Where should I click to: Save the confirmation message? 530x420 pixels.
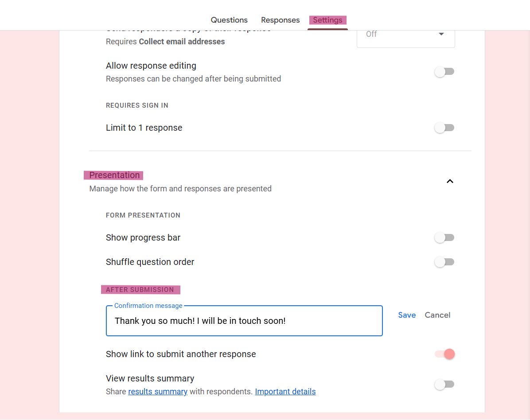pos(407,315)
